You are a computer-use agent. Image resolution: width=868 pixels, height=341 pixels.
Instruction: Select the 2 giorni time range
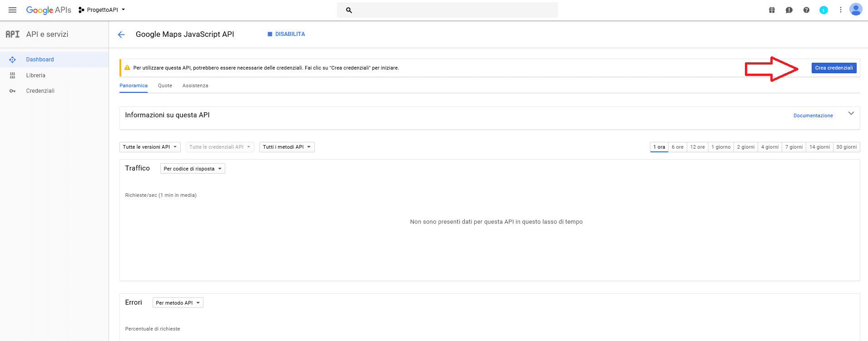click(x=746, y=147)
